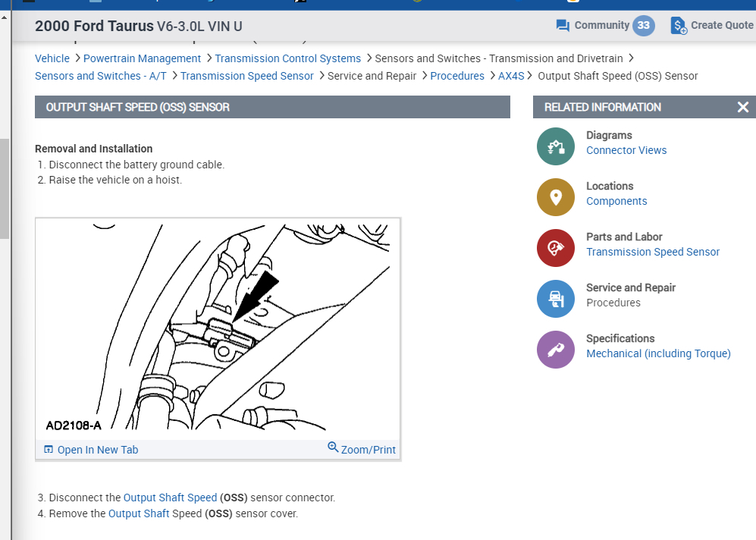
Task: Go to Procedures breadcrumb link
Action: 457,76
